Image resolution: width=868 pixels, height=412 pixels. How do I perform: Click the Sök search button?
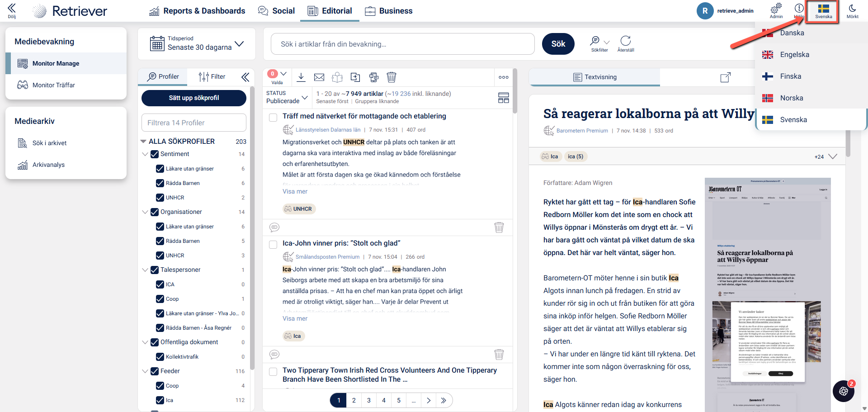pos(558,44)
